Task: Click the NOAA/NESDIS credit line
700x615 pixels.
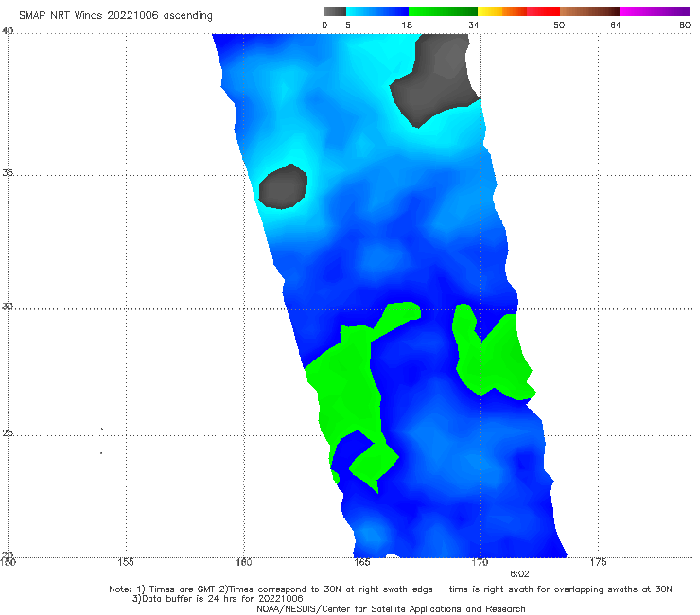Action: coord(391,608)
